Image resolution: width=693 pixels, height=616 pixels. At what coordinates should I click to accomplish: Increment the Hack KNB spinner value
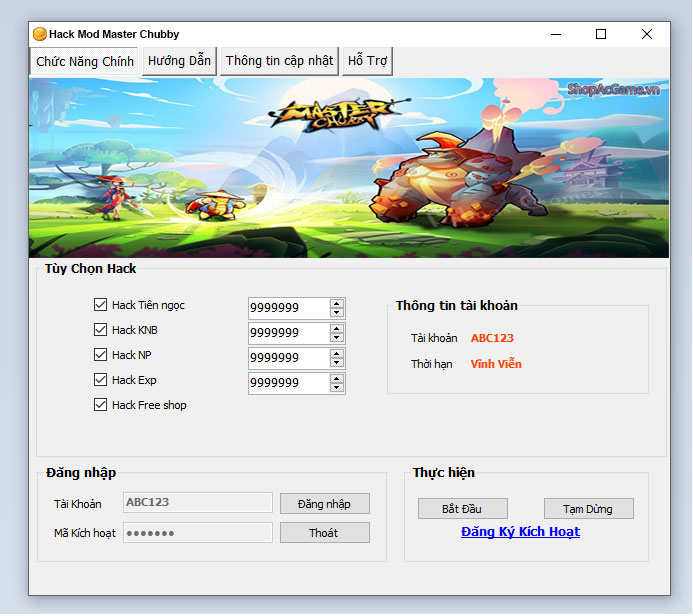pos(337,329)
